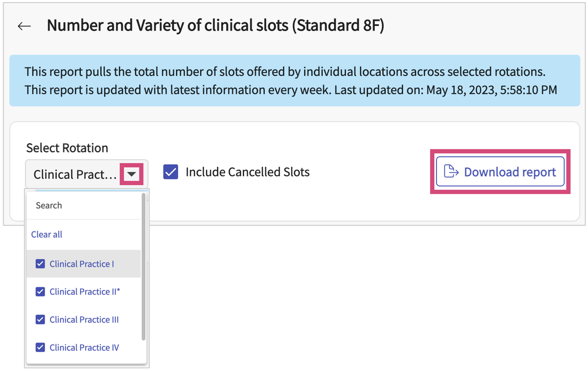The height and width of the screenshot is (371, 588).
Task: Click the 'Clinical Pract…' rotation field text
Action: [75, 174]
